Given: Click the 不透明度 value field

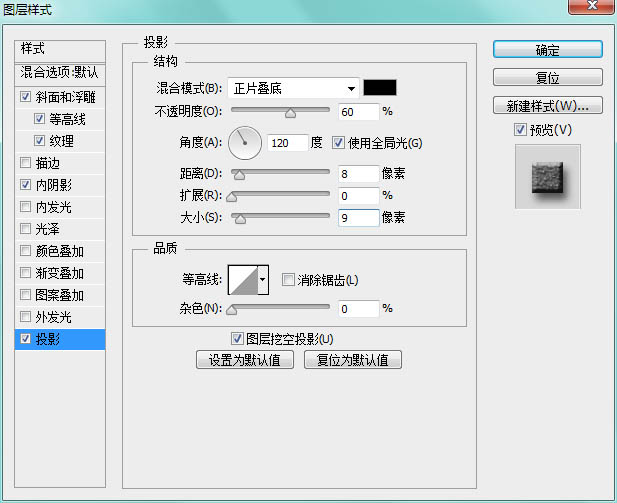Looking at the screenshot, I should click(358, 112).
